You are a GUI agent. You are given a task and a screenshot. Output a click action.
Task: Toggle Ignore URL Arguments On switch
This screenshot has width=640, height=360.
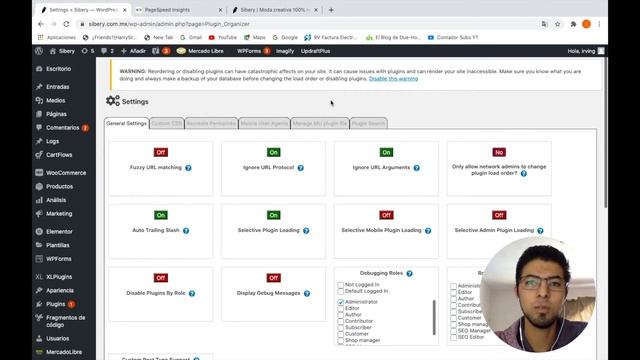pyautogui.click(x=386, y=153)
